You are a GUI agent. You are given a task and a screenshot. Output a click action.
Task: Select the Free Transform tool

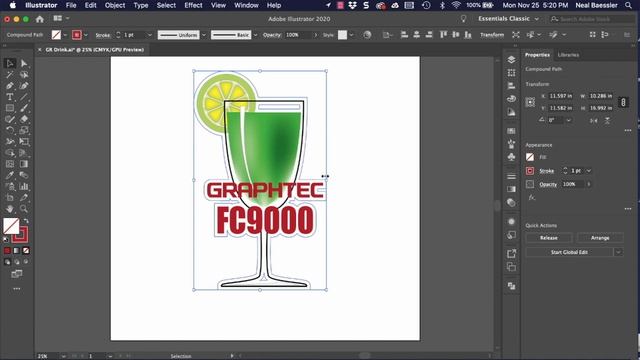[24, 142]
